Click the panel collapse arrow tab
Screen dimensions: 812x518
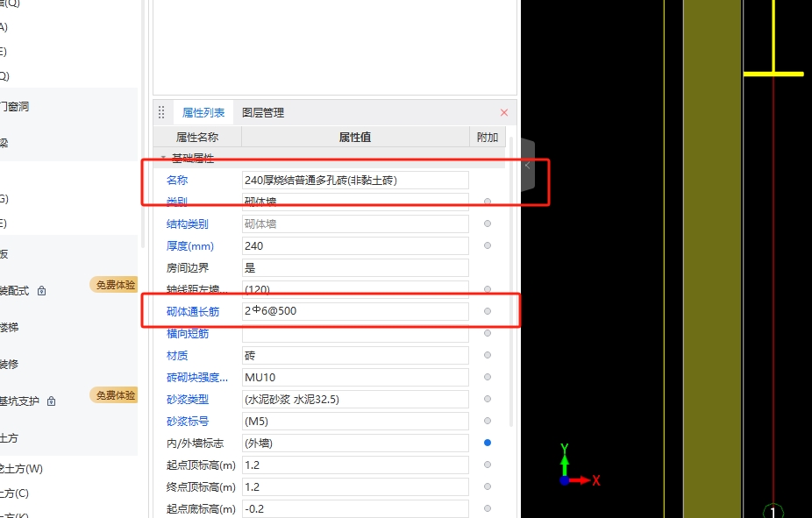pyautogui.click(x=527, y=166)
